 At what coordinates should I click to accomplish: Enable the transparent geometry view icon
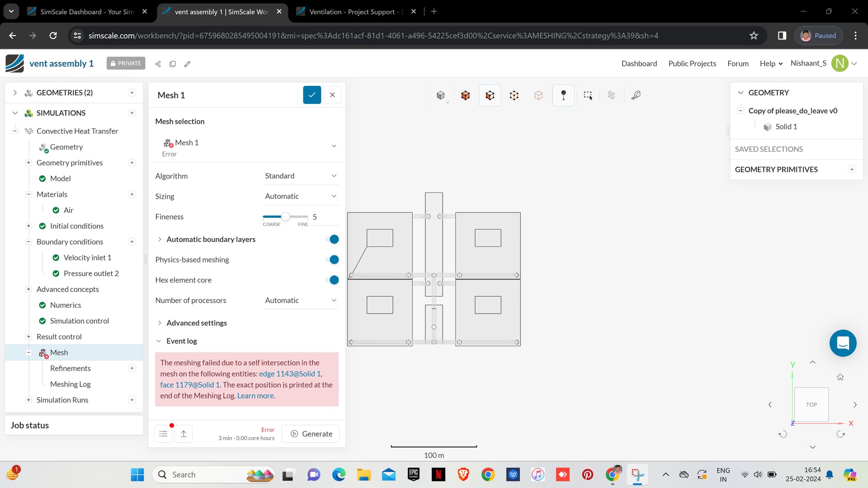(538, 95)
